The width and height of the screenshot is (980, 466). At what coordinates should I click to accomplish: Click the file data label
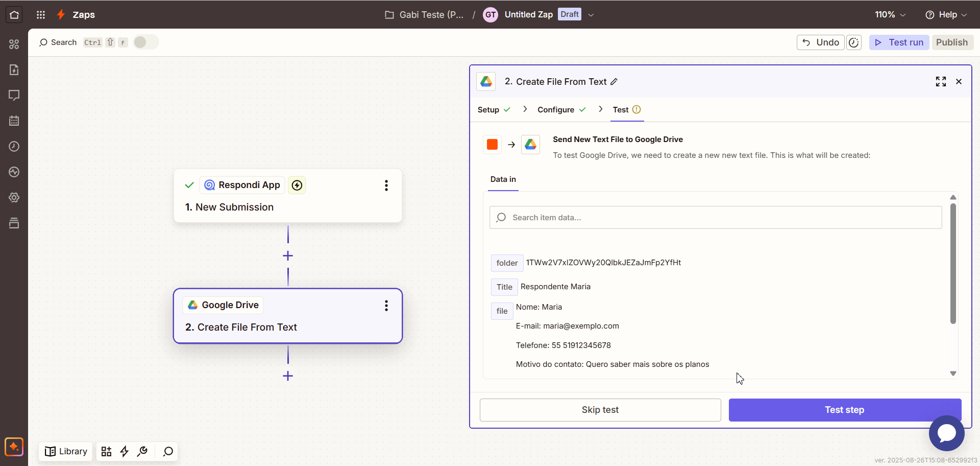pos(502,311)
